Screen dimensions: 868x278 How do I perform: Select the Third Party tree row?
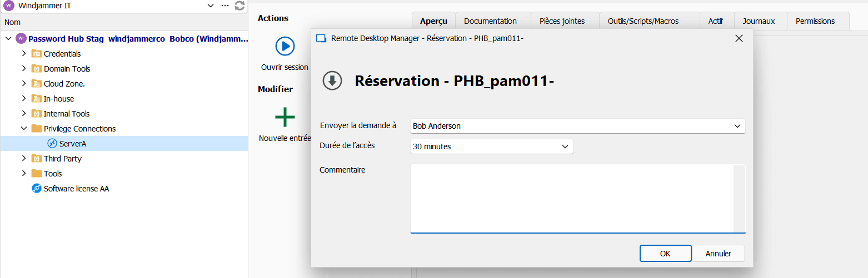coord(124,159)
